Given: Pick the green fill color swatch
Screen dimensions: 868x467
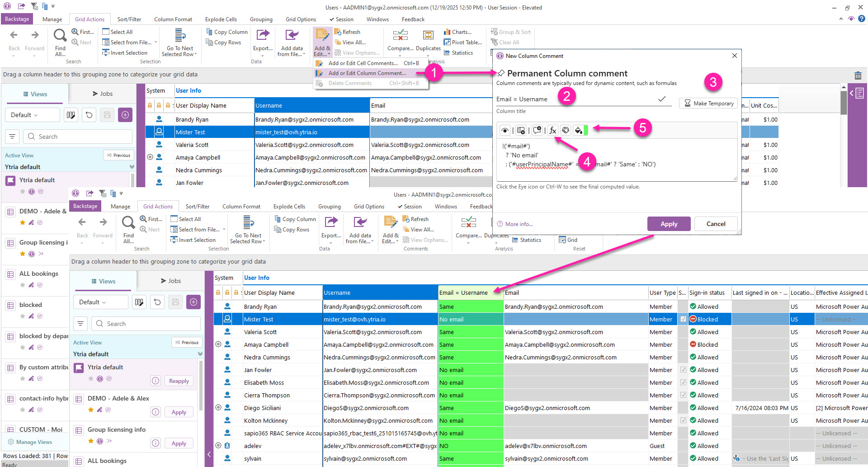Looking at the screenshot, I should coord(586,130).
